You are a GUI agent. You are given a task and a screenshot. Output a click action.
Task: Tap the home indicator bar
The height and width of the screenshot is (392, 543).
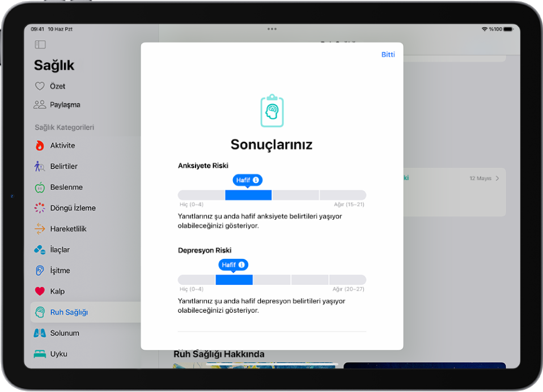tap(272, 364)
